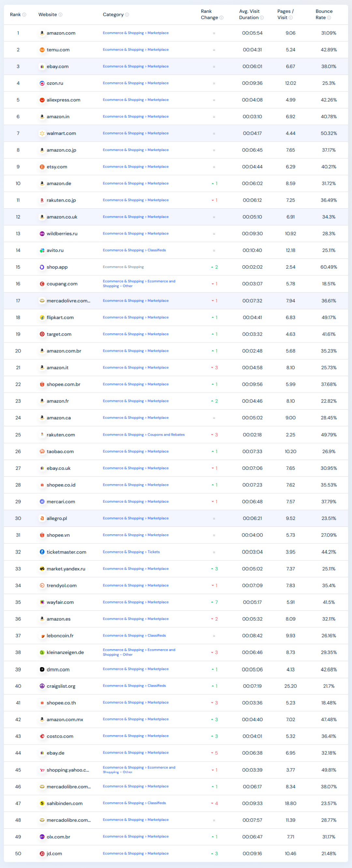
Task: Click the rank change 5 for ebay.de
Action: coord(214,753)
